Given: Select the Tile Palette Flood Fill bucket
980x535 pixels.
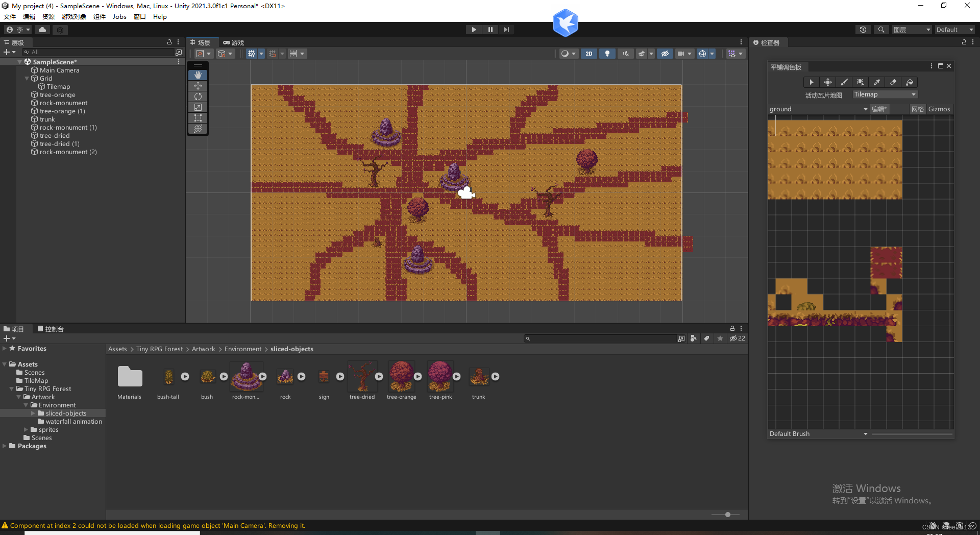Looking at the screenshot, I should pos(910,82).
